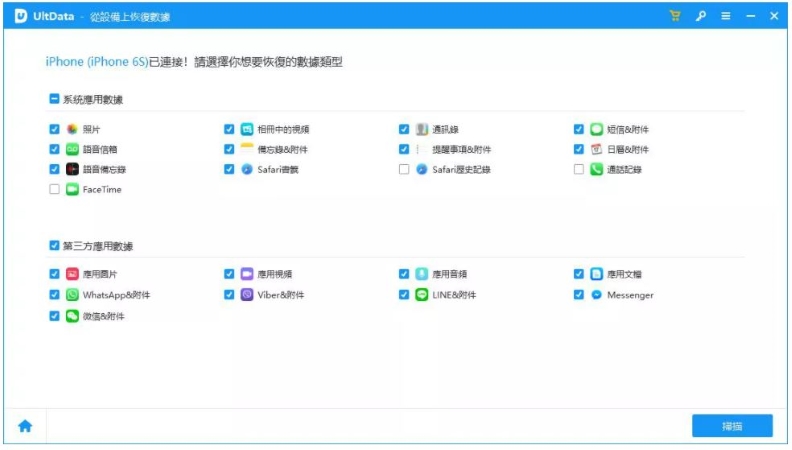This screenshot has width=792, height=450.
Task: Click the App Photos icon
Action: click(72, 274)
